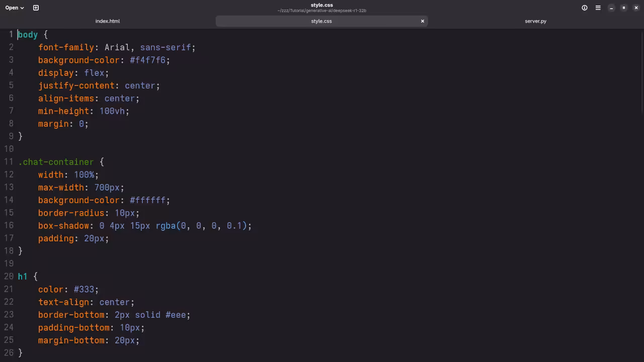Switch to the index.html tab
644x362 pixels.
point(107,21)
